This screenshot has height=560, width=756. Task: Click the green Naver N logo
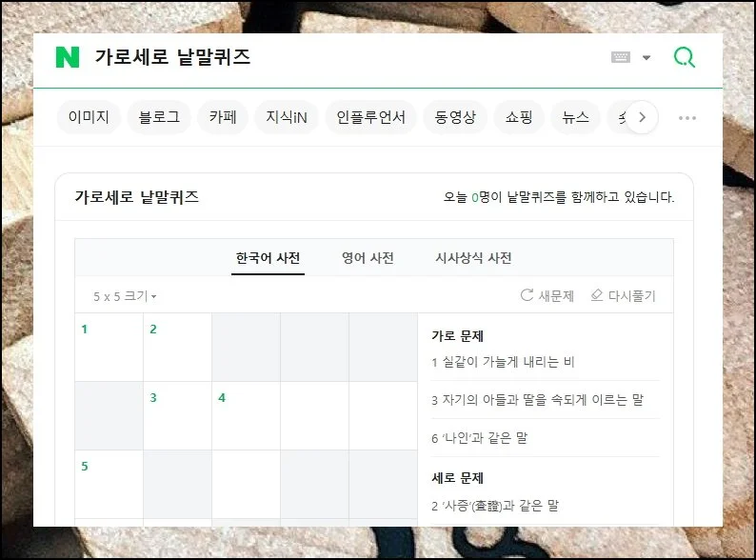click(68, 57)
